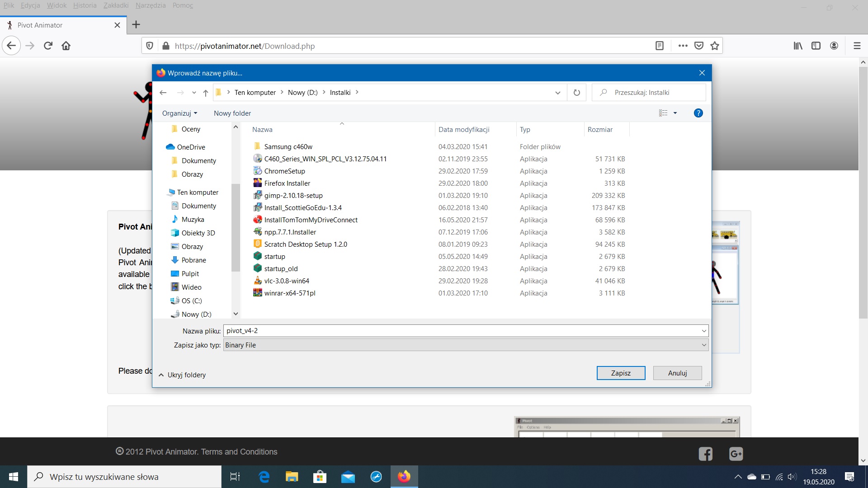
Task: Open Microsoft Edge from taskbar
Action: click(264, 477)
